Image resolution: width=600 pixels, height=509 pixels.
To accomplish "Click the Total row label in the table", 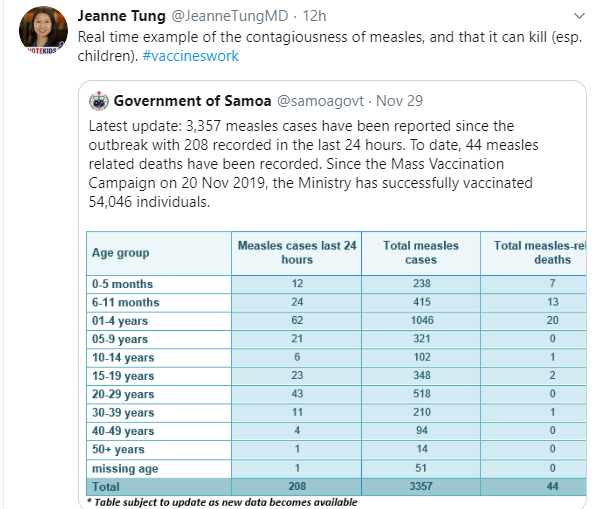I will (x=108, y=486).
